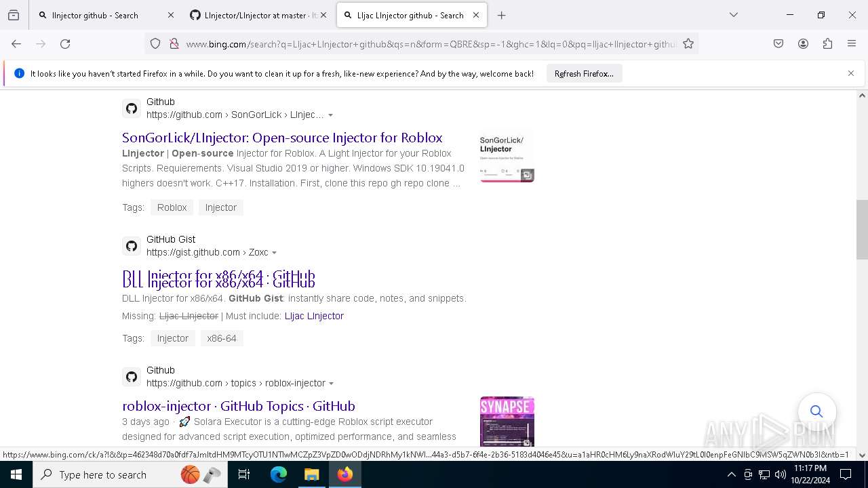Click the shield tracking protection icon
Image resolution: width=868 pixels, height=488 pixels.
tap(155, 43)
